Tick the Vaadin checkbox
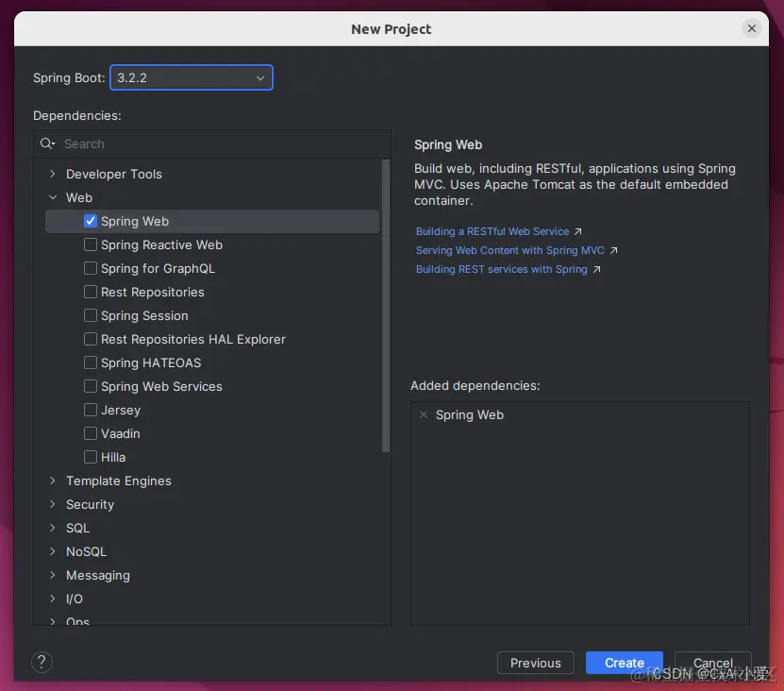The image size is (784, 691). pyautogui.click(x=91, y=433)
